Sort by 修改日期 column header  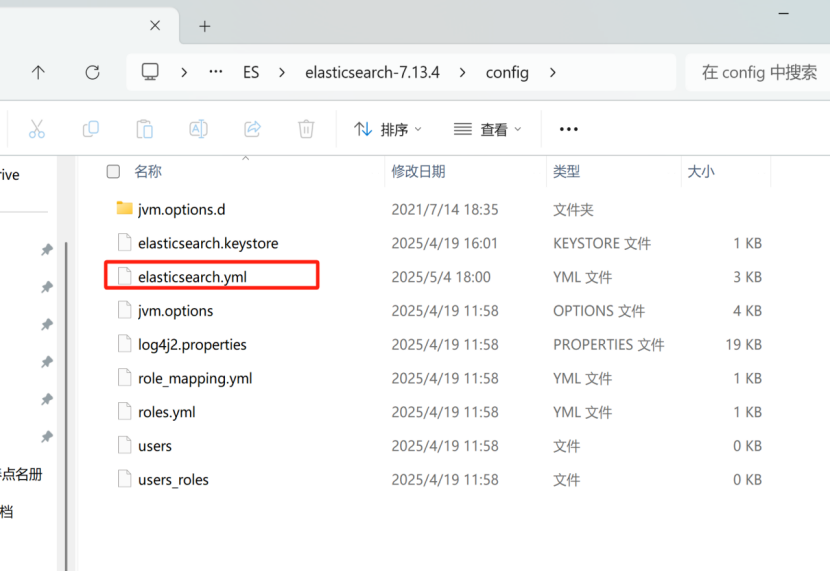coord(418,171)
